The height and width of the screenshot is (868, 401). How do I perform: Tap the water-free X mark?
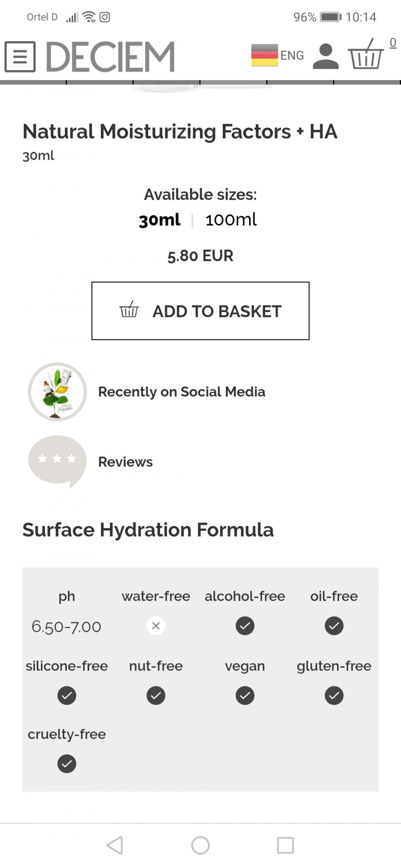point(156,626)
